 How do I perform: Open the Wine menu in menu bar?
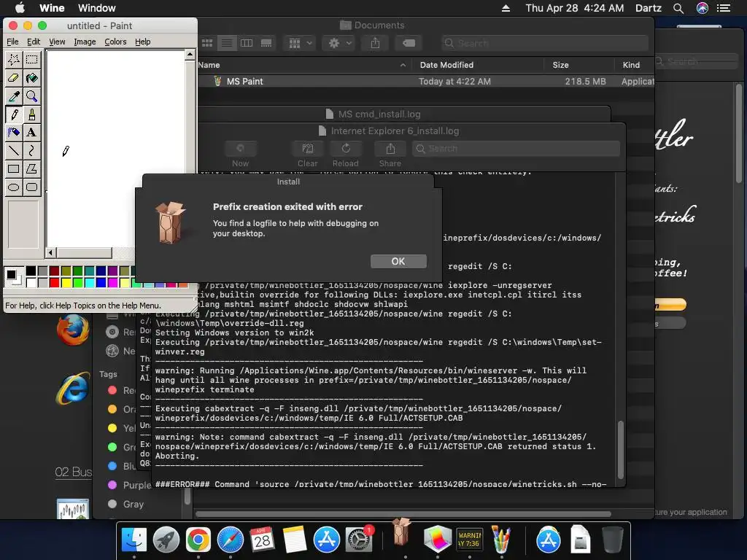(x=52, y=8)
